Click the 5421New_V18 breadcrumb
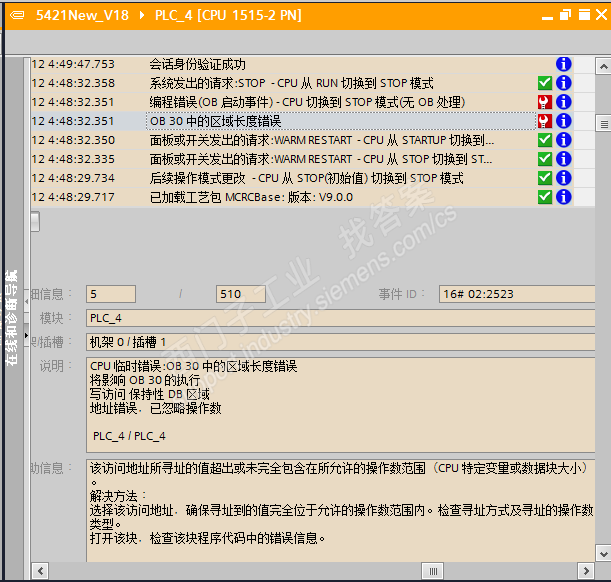This screenshot has width=611, height=582. point(82,16)
